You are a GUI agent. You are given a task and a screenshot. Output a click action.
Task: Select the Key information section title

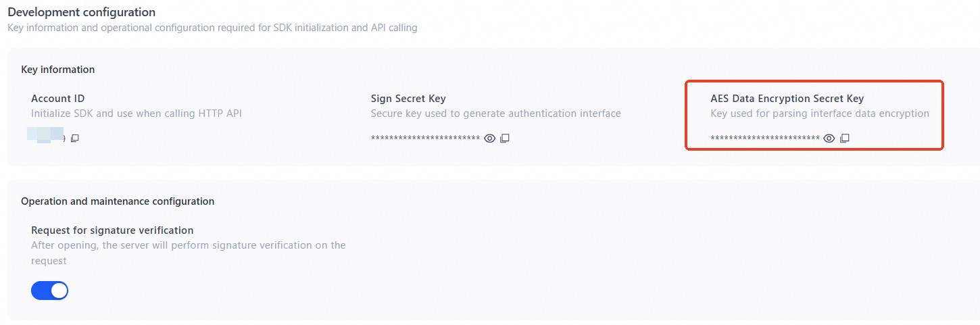coord(58,70)
